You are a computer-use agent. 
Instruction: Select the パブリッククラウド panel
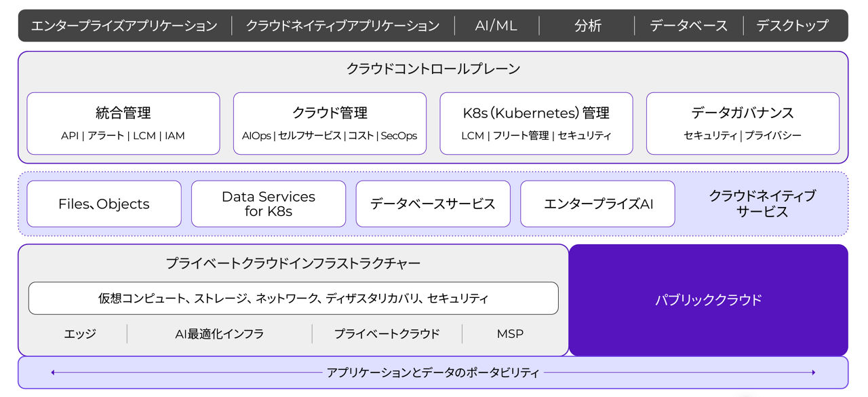tap(709, 299)
